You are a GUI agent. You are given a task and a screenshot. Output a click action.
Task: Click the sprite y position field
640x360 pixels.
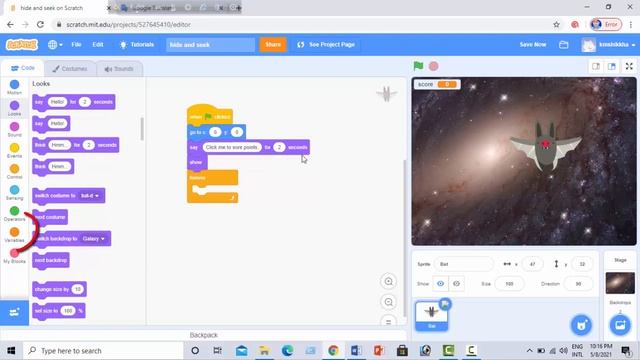(582, 264)
